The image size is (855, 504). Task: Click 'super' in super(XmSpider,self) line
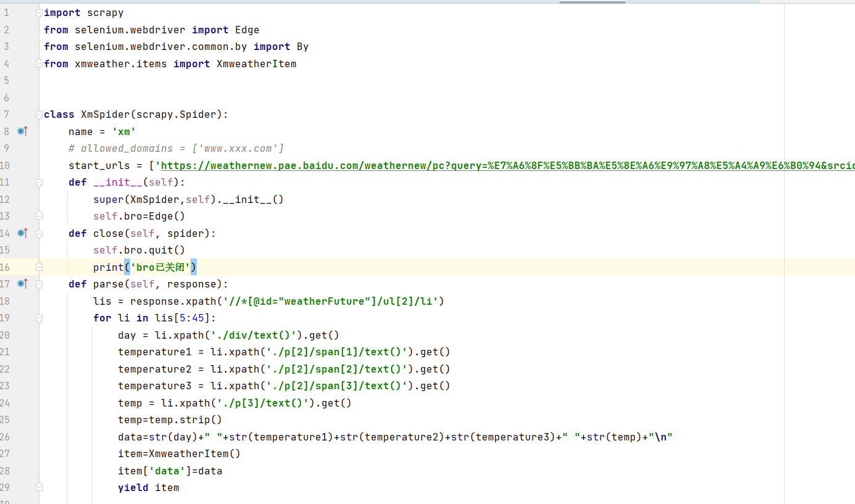[x=109, y=199]
